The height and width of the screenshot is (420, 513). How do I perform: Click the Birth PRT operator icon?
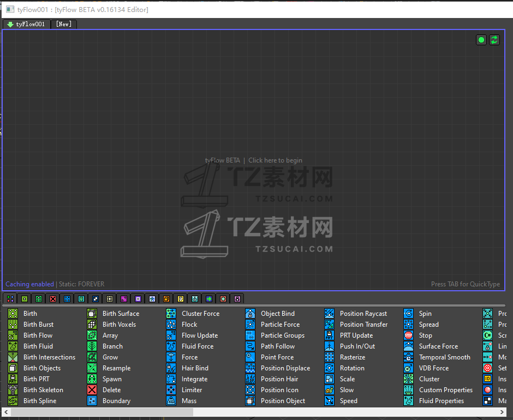pyautogui.click(x=13, y=379)
